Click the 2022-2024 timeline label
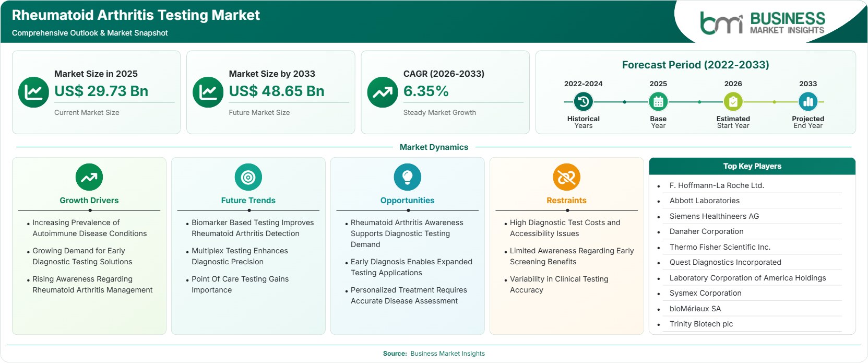The width and height of the screenshot is (868, 363). [x=584, y=84]
